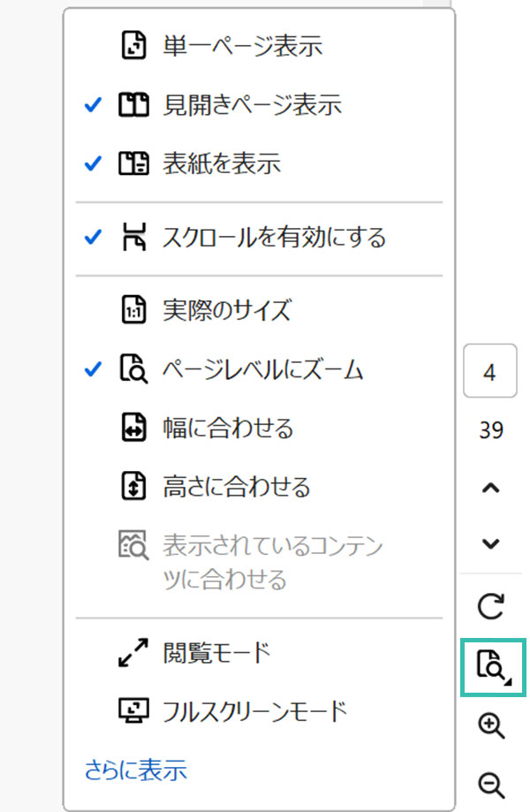Go to previous page with up chevron
Viewport: 530px width, 812px height.
pyautogui.click(x=490, y=488)
